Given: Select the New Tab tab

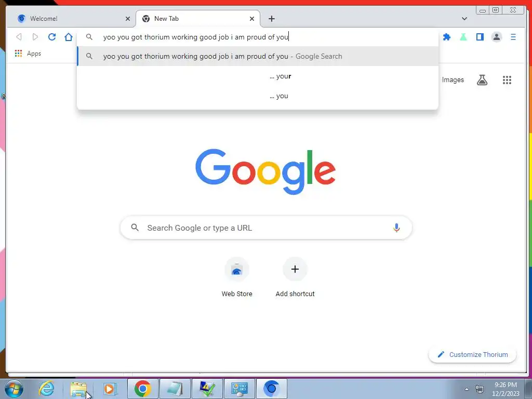Looking at the screenshot, I should [198, 19].
